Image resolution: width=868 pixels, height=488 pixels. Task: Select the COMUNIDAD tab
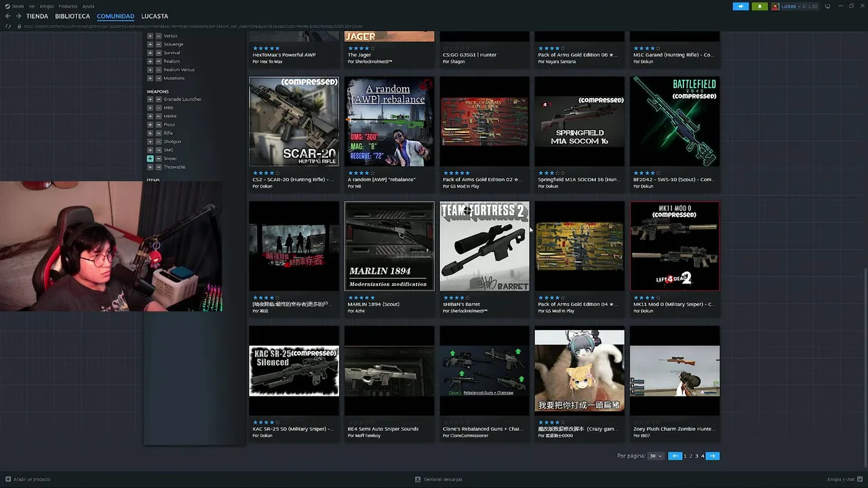click(115, 16)
